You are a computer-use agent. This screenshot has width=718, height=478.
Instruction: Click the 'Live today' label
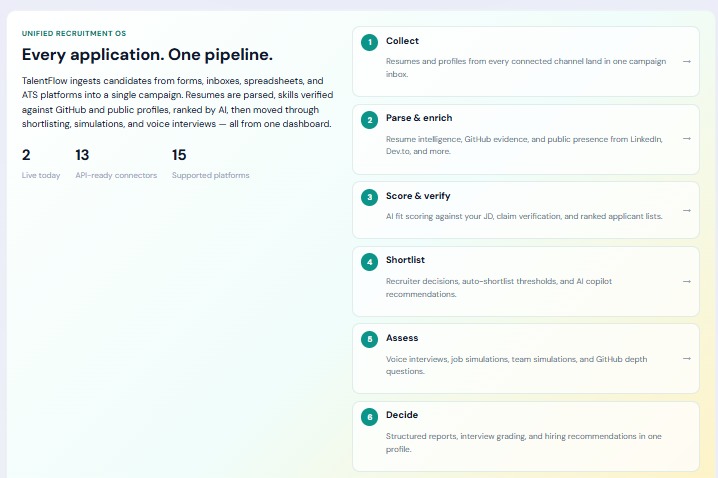[x=41, y=175]
